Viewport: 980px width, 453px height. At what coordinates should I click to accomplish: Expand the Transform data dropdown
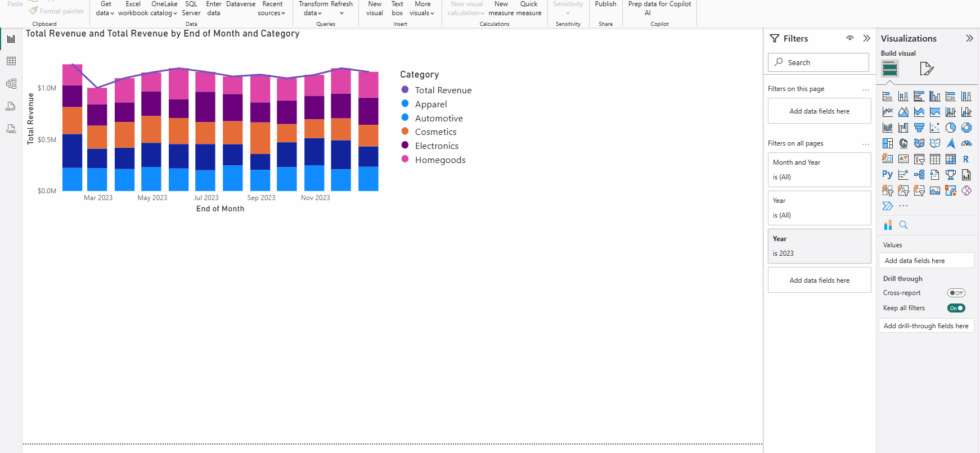(313, 8)
